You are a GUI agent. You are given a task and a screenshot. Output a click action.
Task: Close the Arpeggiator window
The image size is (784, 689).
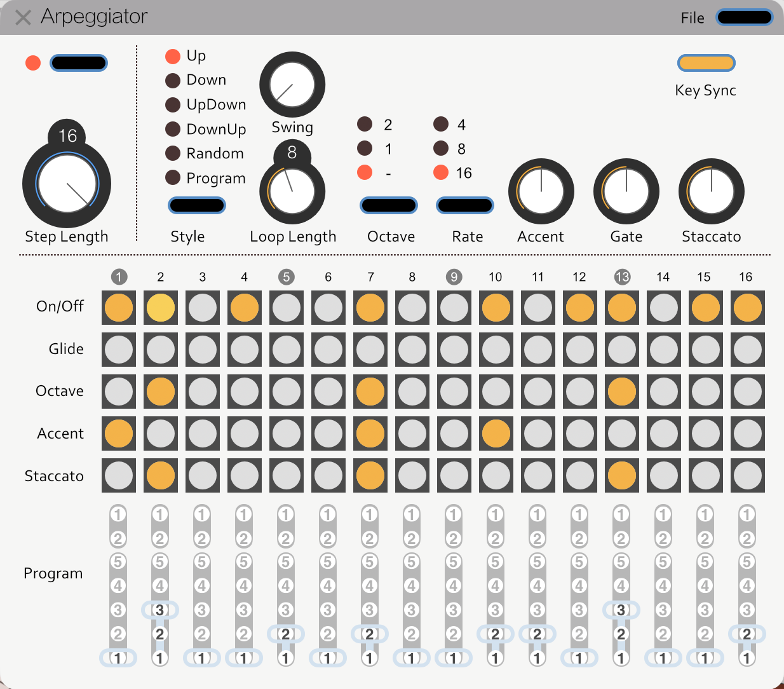23,17
